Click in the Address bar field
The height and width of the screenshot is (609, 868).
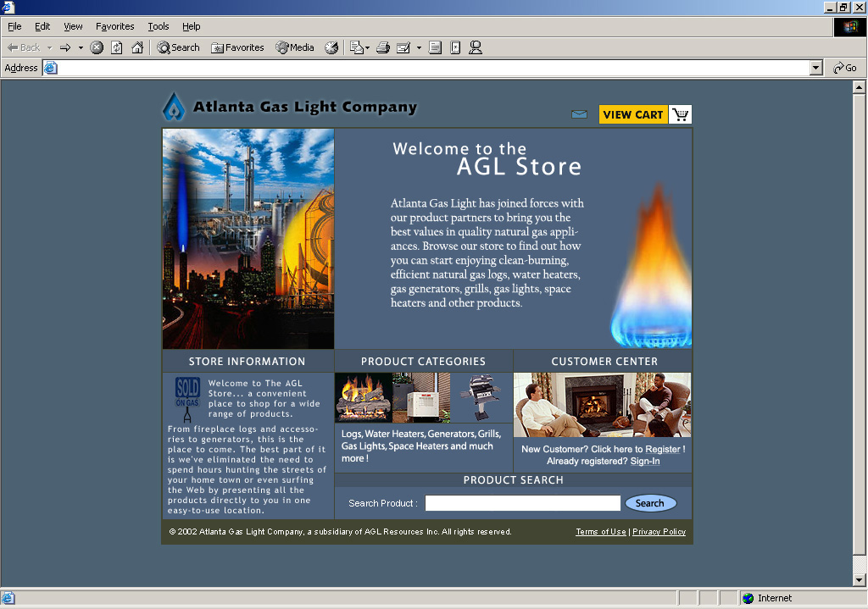tap(426, 68)
